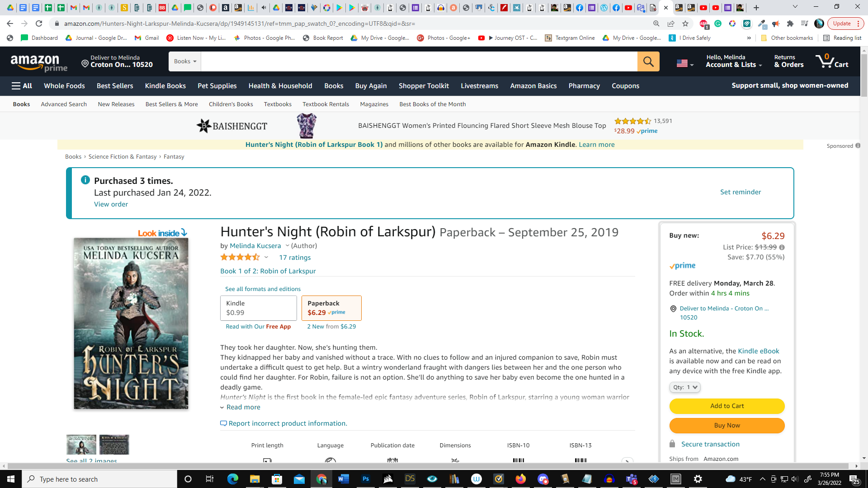The image size is (868, 488).
Task: Click the Deliver to Croton location pin icon
Action: [x=85, y=63]
